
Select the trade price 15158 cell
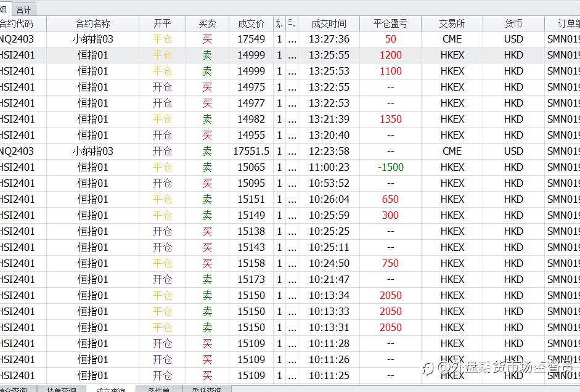[251, 263]
